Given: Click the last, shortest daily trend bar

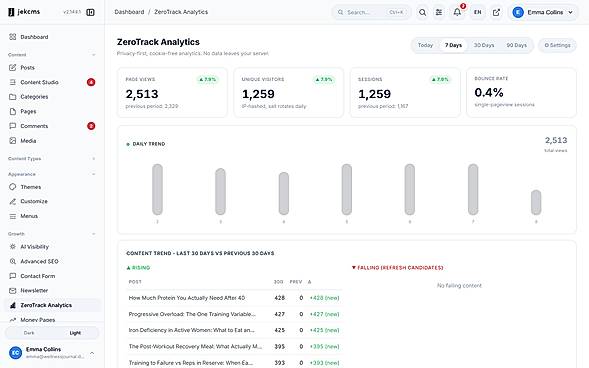Looking at the screenshot, I should coord(536,202).
